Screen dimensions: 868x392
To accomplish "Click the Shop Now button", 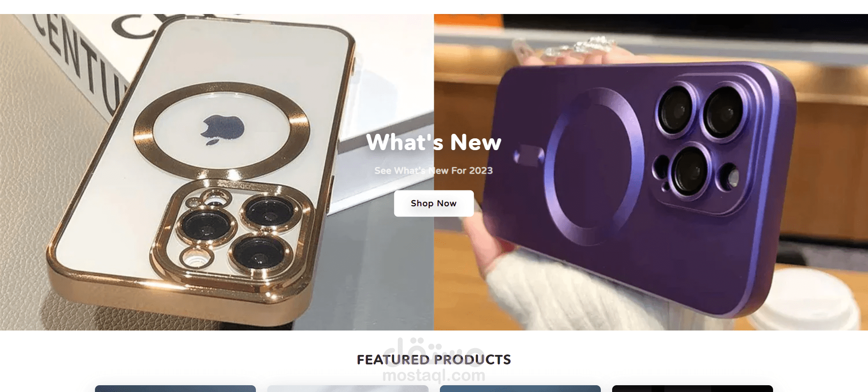I will [434, 203].
